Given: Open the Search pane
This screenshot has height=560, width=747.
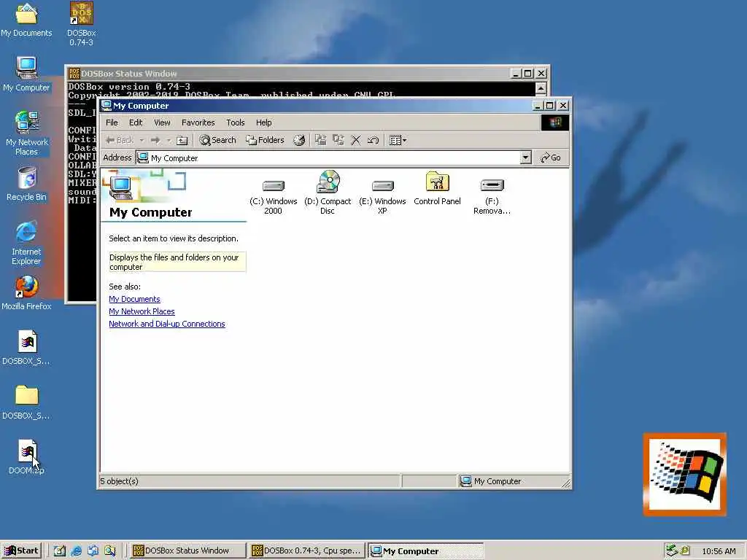Looking at the screenshot, I should pyautogui.click(x=217, y=140).
